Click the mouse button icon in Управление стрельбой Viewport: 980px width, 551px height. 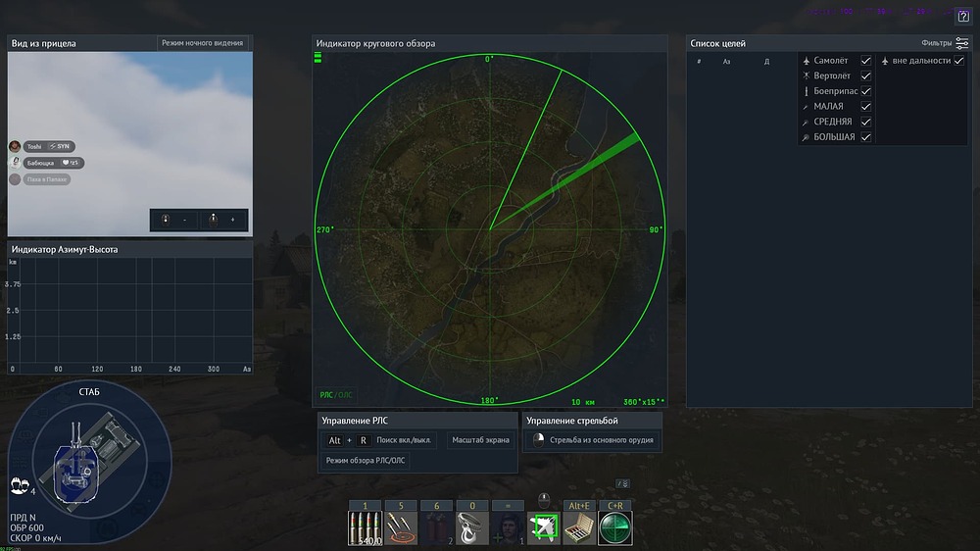coord(538,439)
